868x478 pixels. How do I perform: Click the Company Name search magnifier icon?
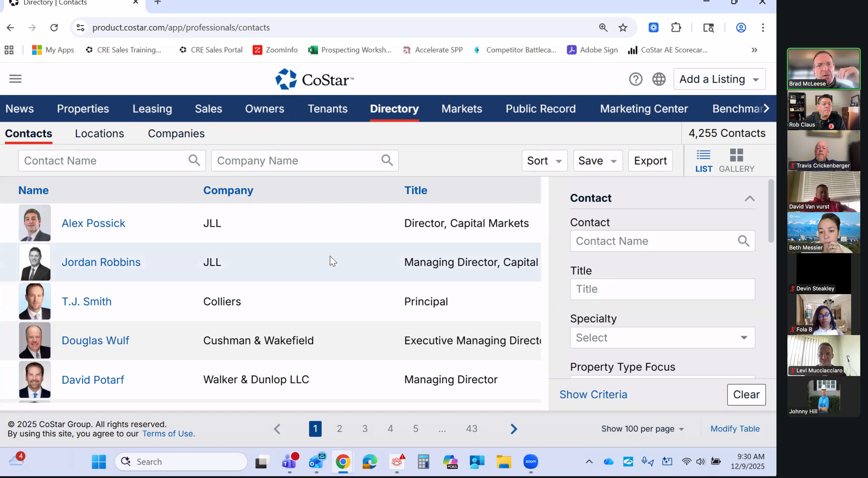coord(387,160)
